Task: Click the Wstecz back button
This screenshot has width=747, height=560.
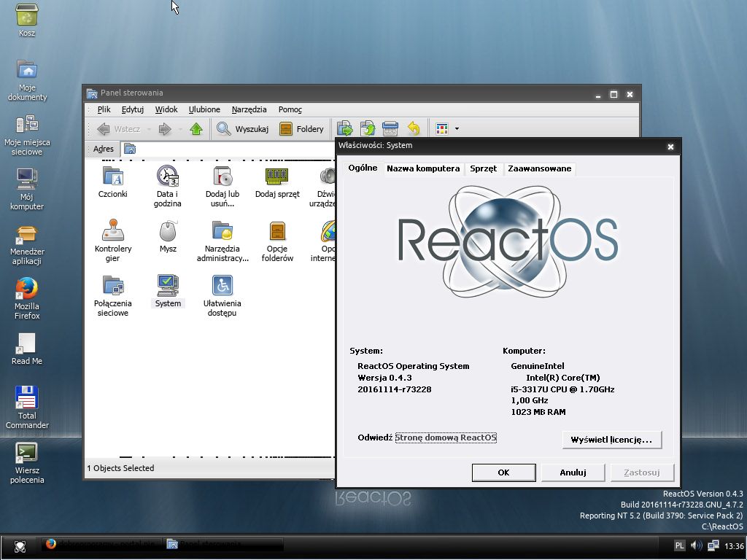Action: click(119, 129)
